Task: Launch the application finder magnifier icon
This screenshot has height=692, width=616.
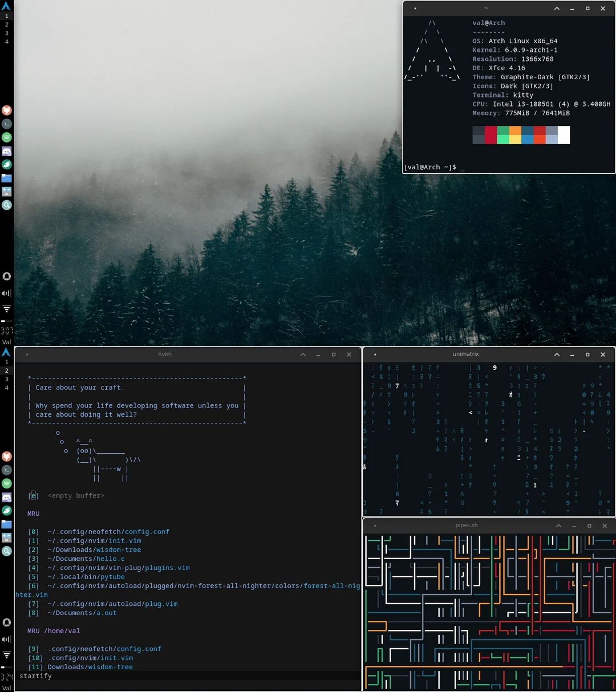Action: click(x=6, y=205)
